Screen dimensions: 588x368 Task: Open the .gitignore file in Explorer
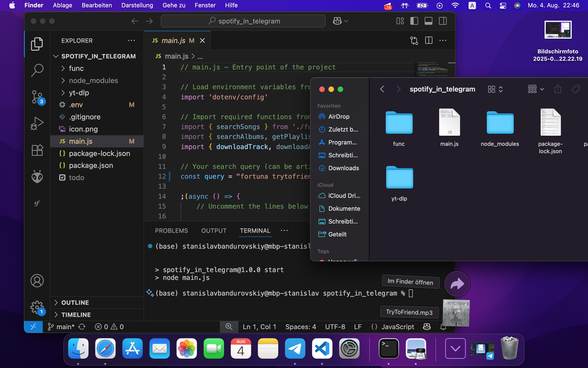click(x=97, y=117)
